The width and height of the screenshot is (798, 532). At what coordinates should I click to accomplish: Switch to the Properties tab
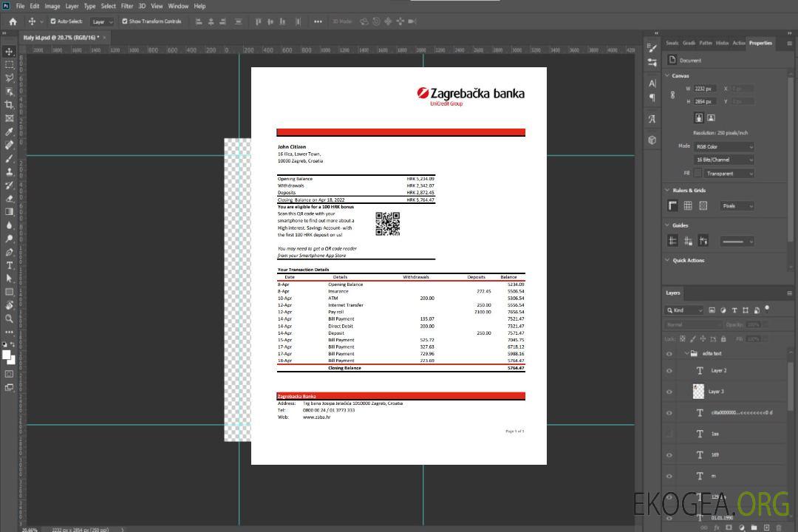coord(760,44)
